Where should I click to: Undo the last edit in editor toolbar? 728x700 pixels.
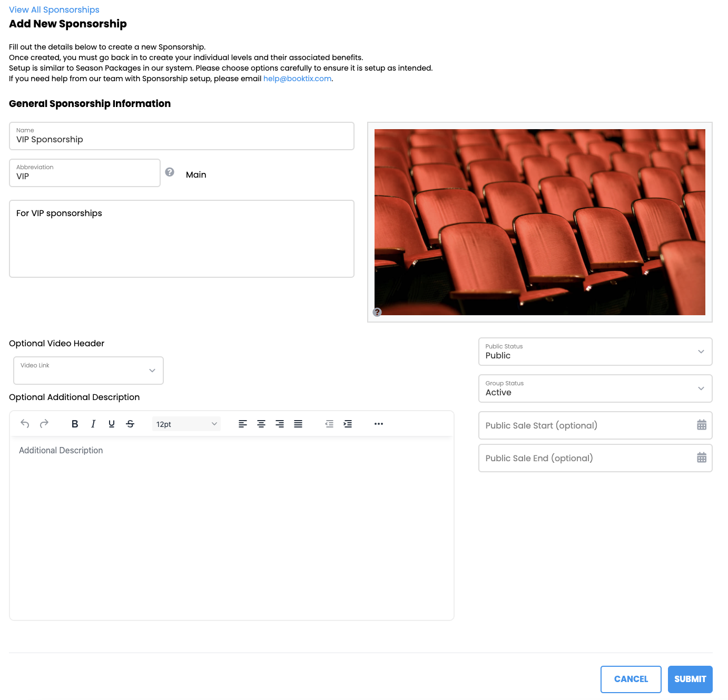pos(25,424)
